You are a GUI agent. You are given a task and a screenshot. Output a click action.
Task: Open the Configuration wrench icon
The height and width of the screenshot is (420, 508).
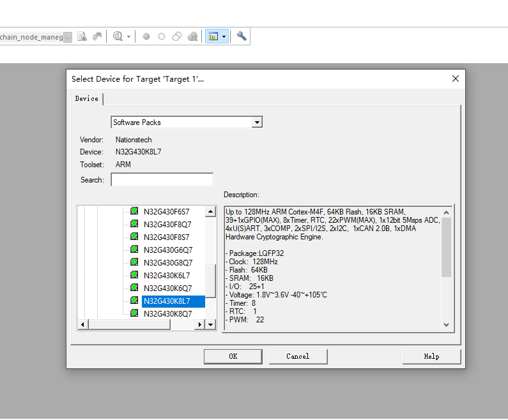pos(242,36)
